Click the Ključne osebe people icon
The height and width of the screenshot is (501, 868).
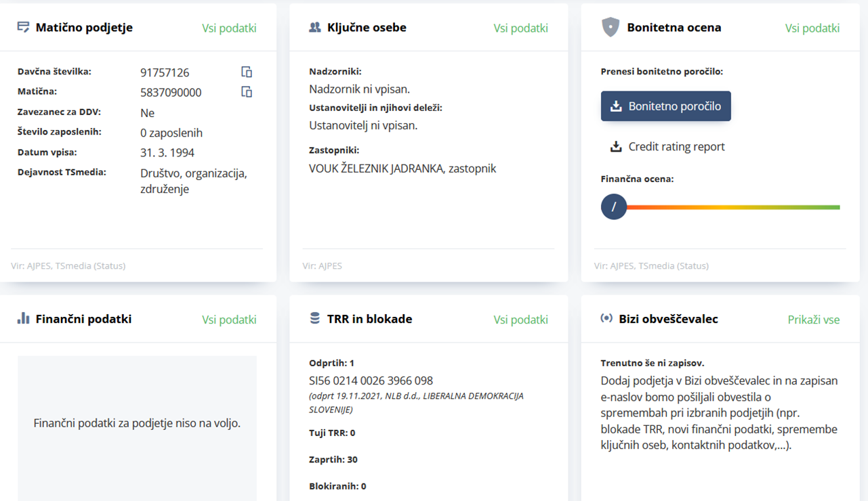pyautogui.click(x=314, y=28)
